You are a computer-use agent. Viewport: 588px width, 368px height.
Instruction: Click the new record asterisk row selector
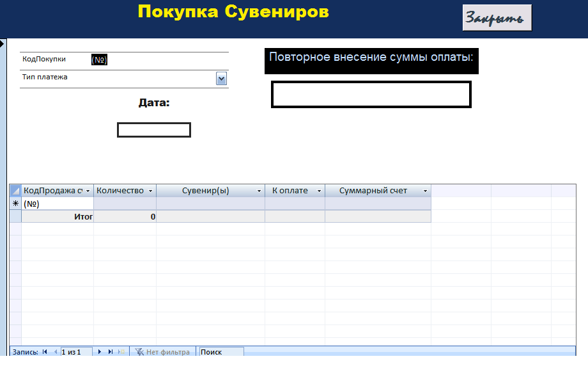click(15, 204)
